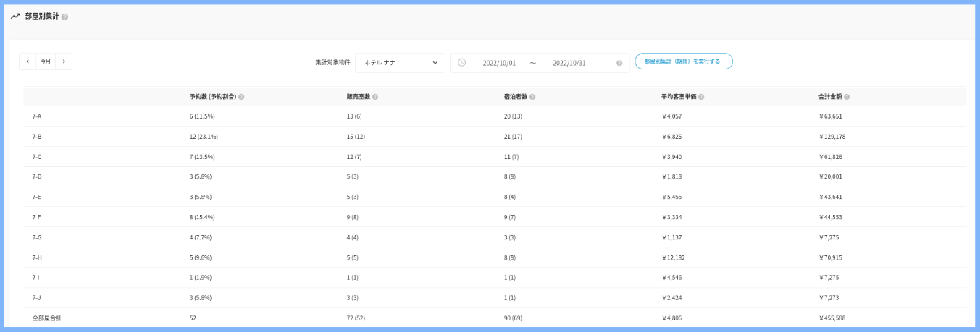The image size is (980, 332).
Task: Click the 全部屋合計 totals row
Action: pos(47,318)
